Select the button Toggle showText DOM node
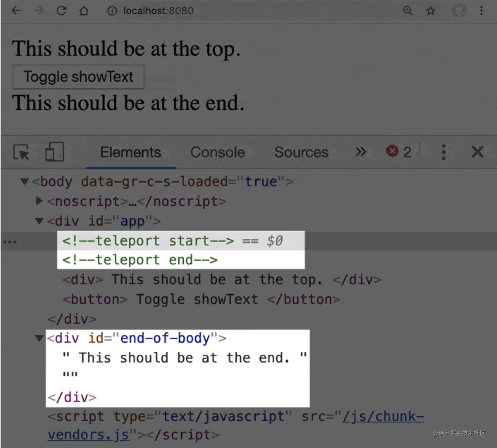This screenshot has width=497, height=448. point(201,300)
